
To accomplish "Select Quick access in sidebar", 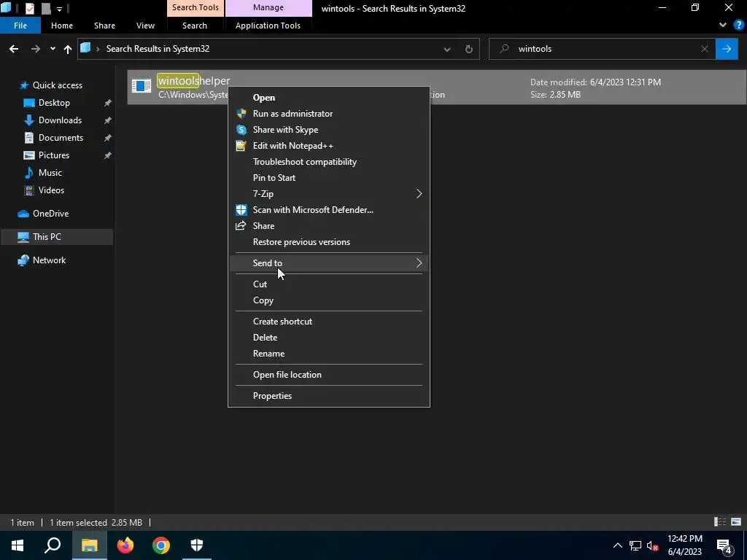I will tap(57, 85).
